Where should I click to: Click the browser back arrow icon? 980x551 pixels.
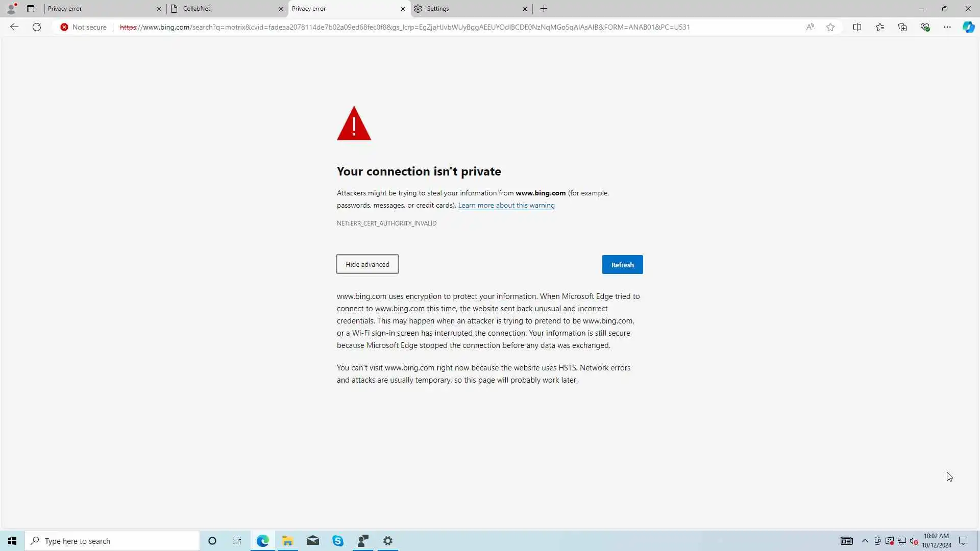tap(14, 27)
